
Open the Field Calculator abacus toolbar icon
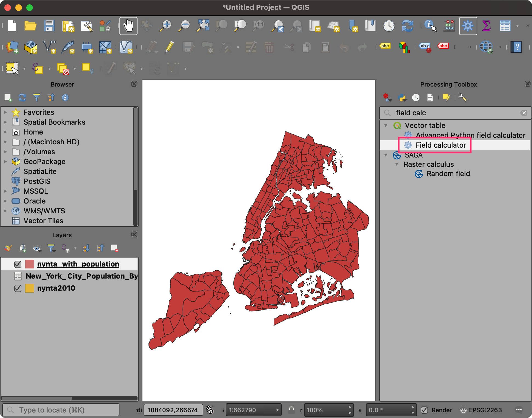pyautogui.click(x=449, y=26)
